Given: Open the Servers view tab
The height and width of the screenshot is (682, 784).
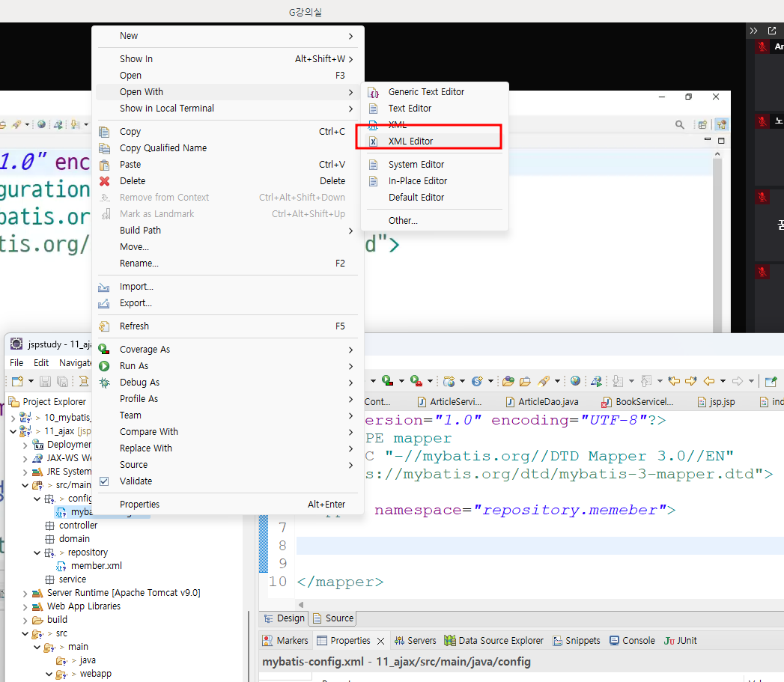Looking at the screenshot, I should click(x=415, y=641).
